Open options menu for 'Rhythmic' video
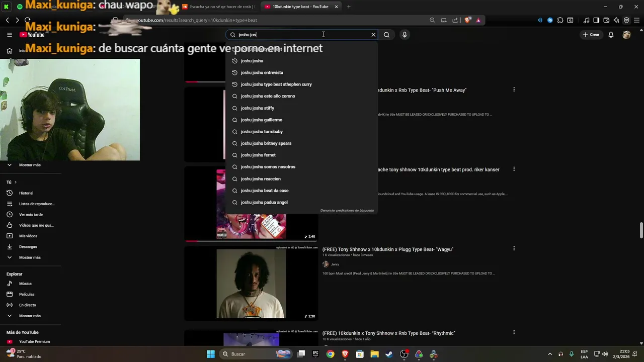This screenshot has width=644, height=362. pyautogui.click(x=514, y=332)
